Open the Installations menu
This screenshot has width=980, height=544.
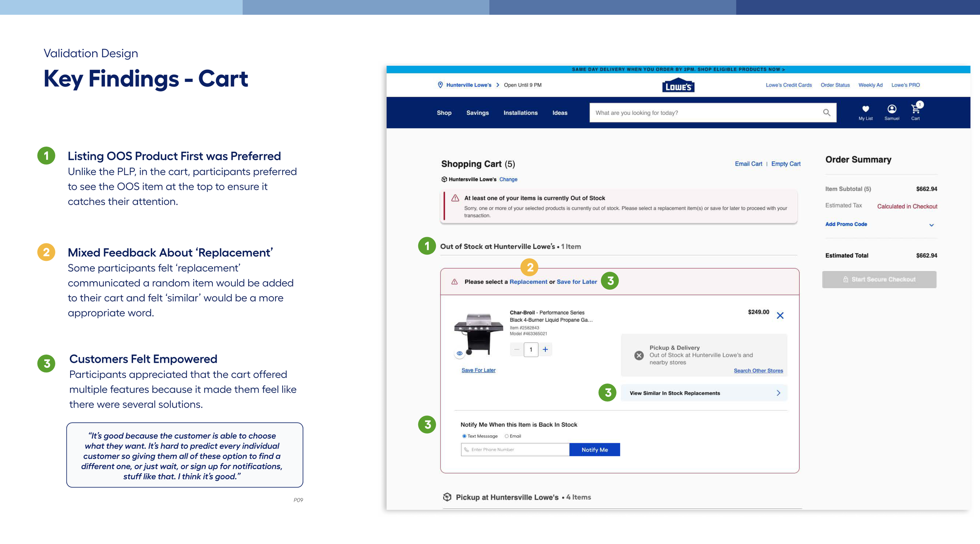(x=520, y=113)
